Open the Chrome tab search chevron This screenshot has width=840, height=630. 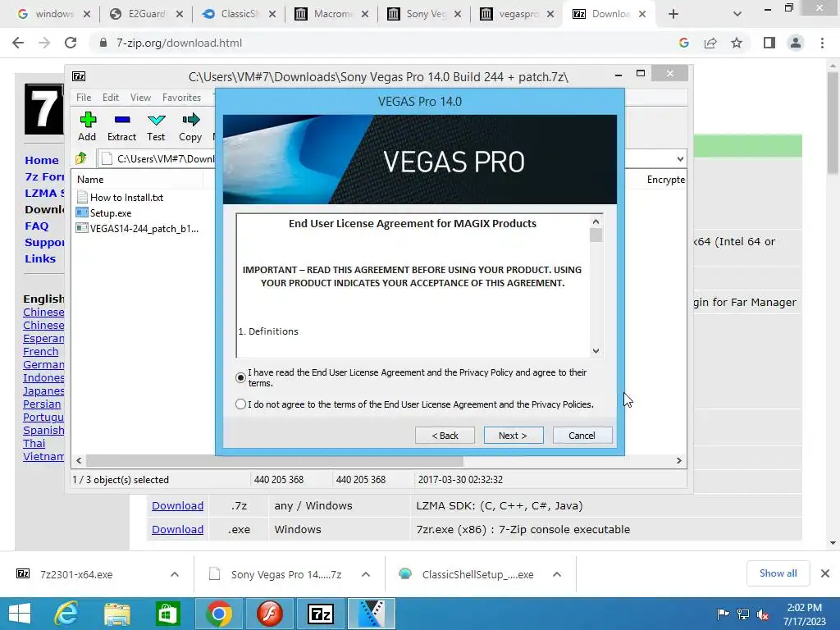(x=737, y=14)
